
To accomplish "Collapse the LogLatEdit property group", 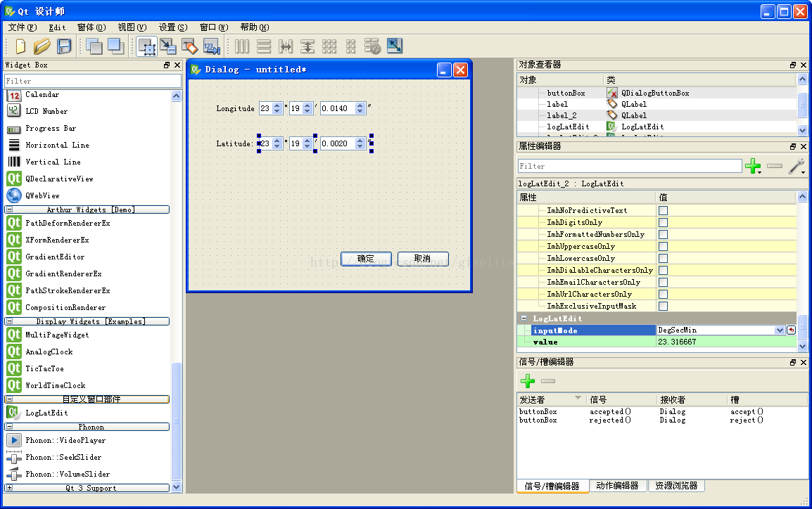I will tap(524, 318).
